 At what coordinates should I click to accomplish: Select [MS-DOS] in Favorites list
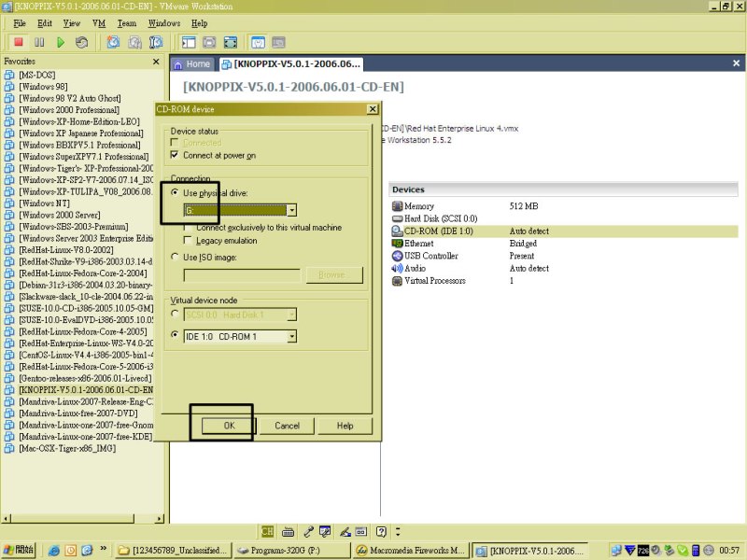(x=37, y=75)
